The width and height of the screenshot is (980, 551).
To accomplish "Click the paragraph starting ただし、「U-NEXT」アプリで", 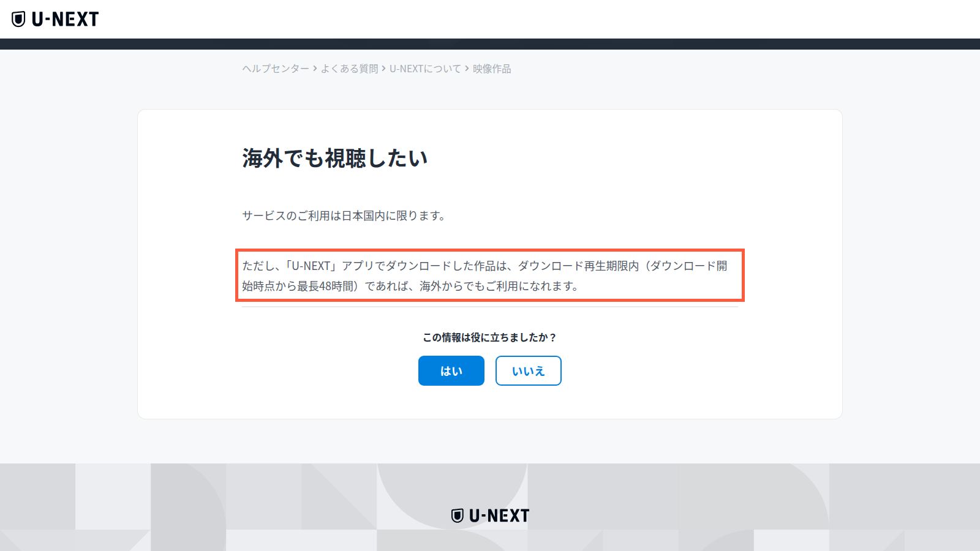I will click(485, 275).
